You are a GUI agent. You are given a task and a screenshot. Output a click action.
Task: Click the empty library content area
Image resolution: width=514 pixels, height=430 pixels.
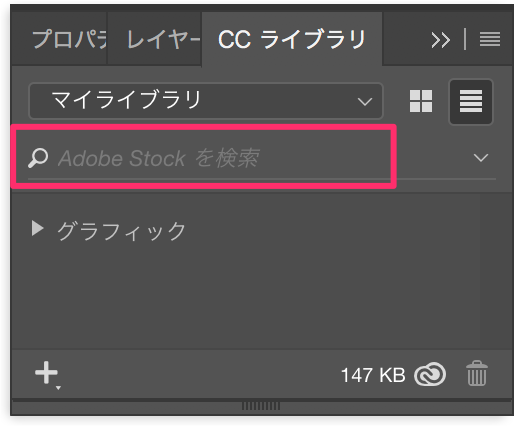[x=246, y=293]
